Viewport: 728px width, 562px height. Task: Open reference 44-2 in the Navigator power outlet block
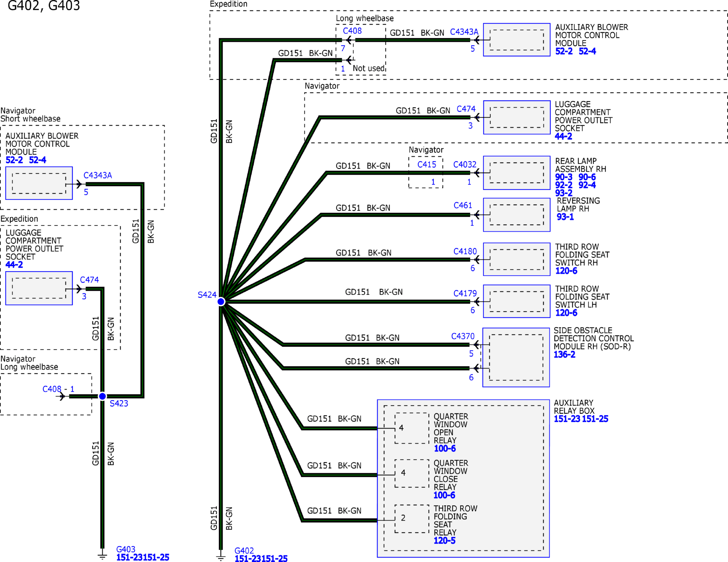pyautogui.click(x=564, y=136)
